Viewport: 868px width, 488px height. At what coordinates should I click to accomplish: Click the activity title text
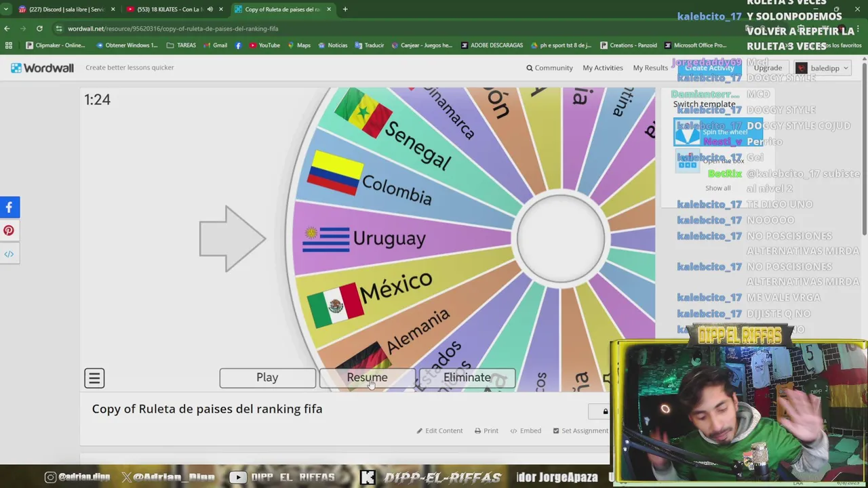(207, 409)
